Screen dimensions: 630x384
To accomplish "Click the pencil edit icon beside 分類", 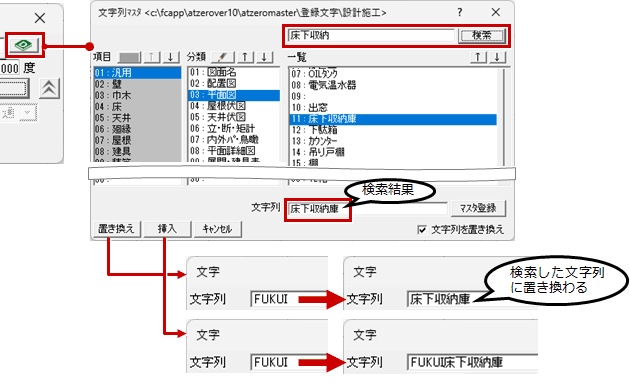I will coord(223,57).
